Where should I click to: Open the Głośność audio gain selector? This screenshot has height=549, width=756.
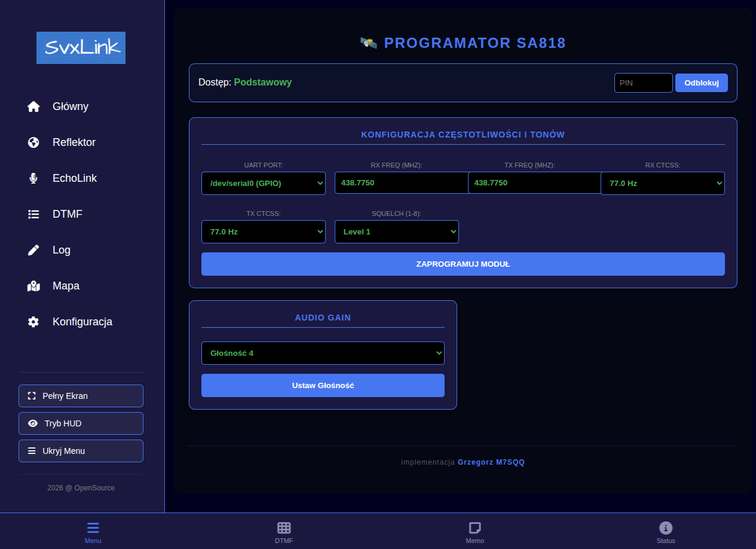[323, 353]
